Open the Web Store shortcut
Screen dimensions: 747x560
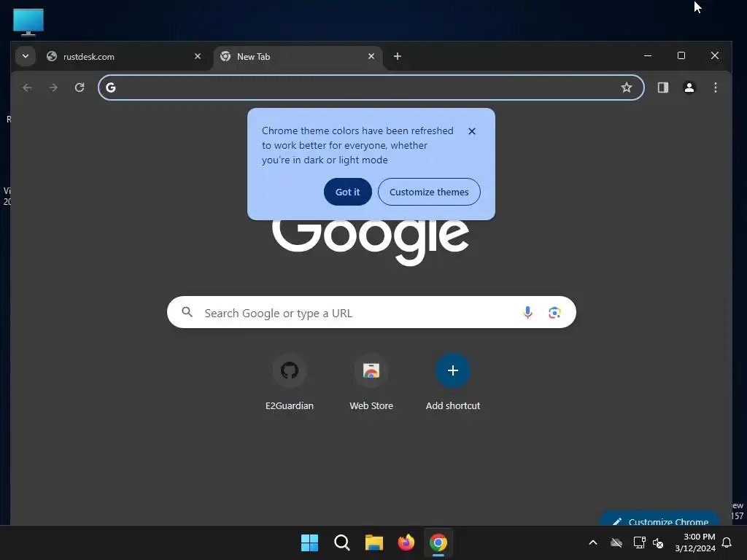click(x=371, y=383)
